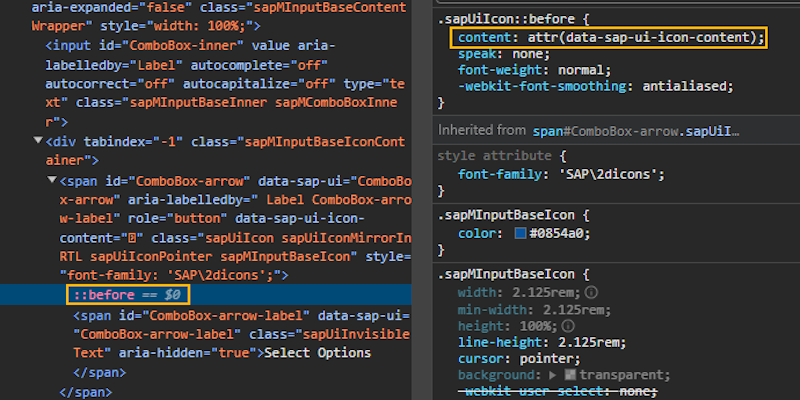Open the span#ComboBox-arrow inherited link

click(x=636, y=131)
